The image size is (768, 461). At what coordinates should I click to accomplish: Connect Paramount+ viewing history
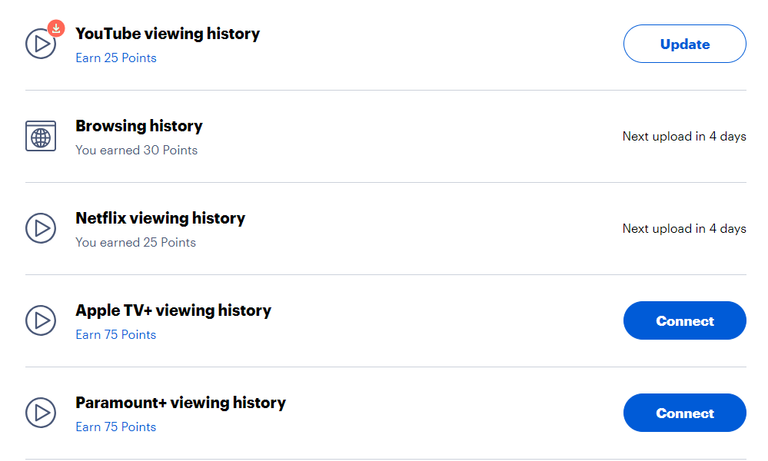click(685, 412)
